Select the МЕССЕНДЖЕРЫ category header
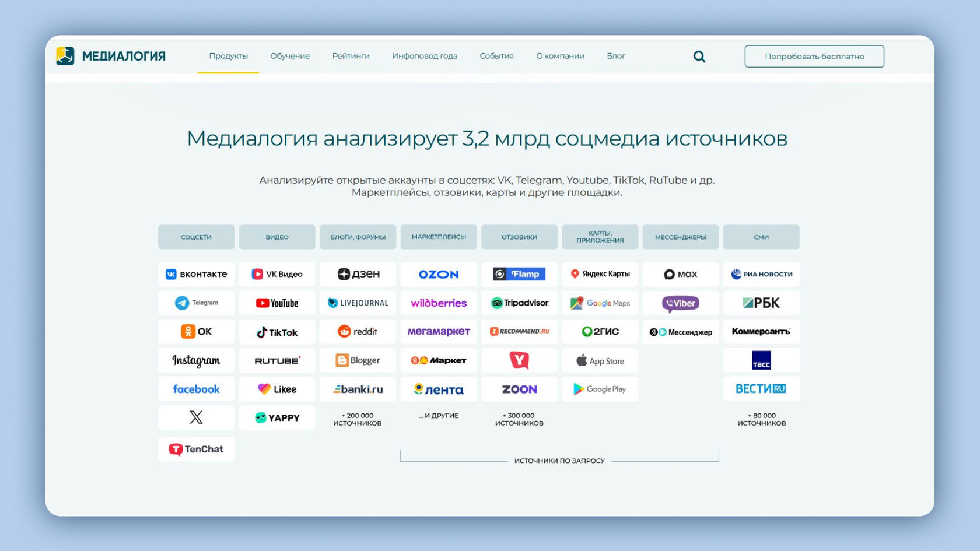The height and width of the screenshot is (551, 980). tap(681, 237)
